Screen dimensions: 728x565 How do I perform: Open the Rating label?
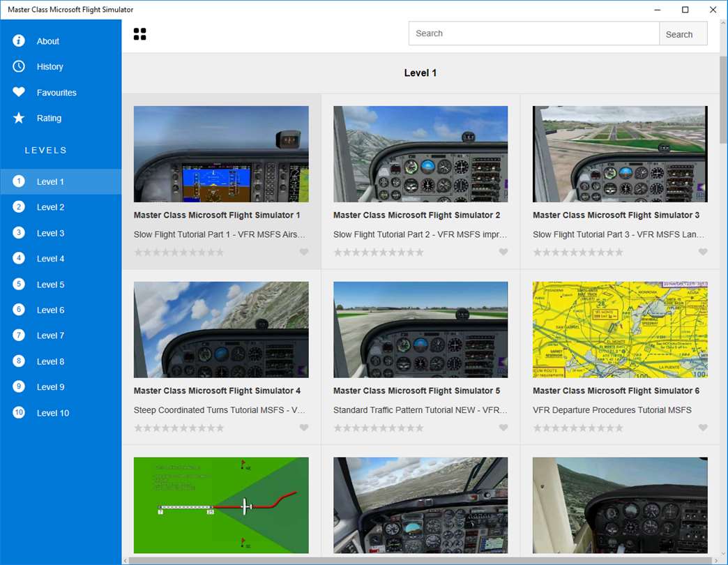[x=49, y=118]
